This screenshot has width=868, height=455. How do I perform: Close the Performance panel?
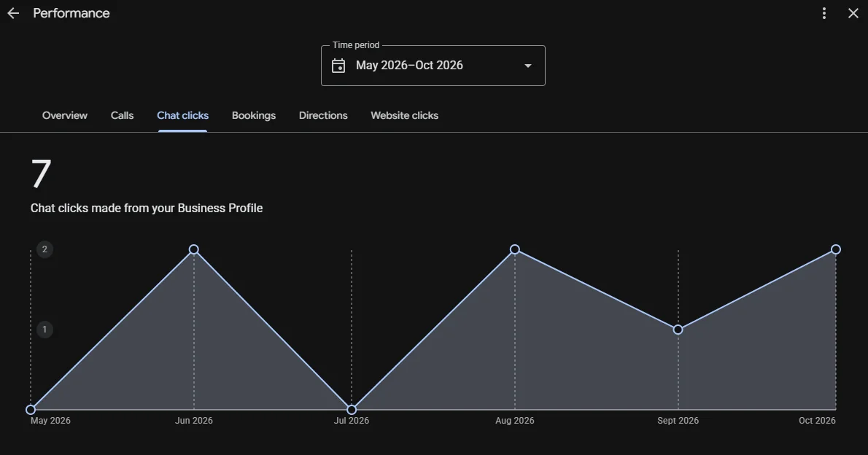coord(853,13)
